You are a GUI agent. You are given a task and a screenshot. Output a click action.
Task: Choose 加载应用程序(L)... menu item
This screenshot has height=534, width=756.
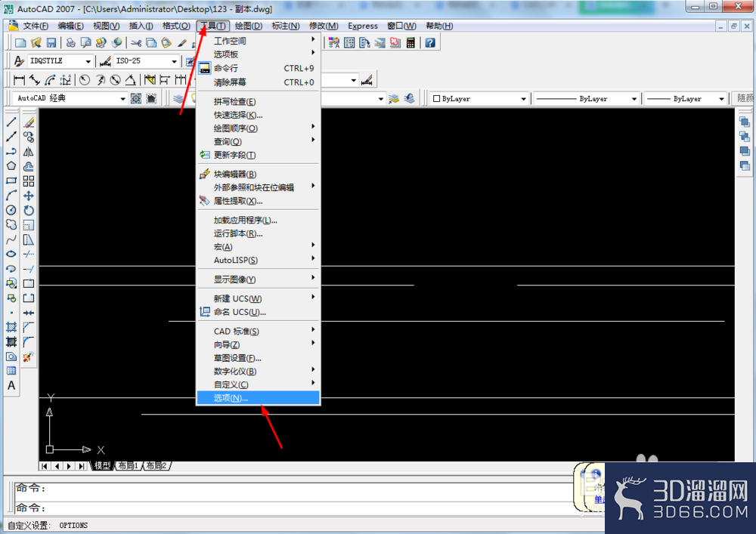point(258,220)
